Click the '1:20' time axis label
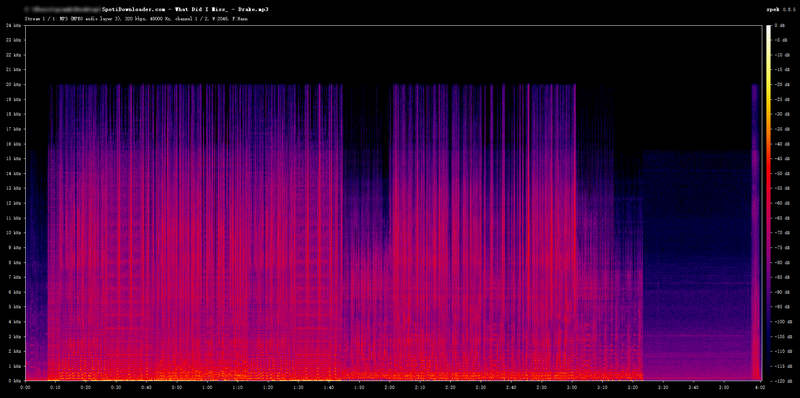Image resolution: width=800 pixels, height=398 pixels. click(268, 387)
